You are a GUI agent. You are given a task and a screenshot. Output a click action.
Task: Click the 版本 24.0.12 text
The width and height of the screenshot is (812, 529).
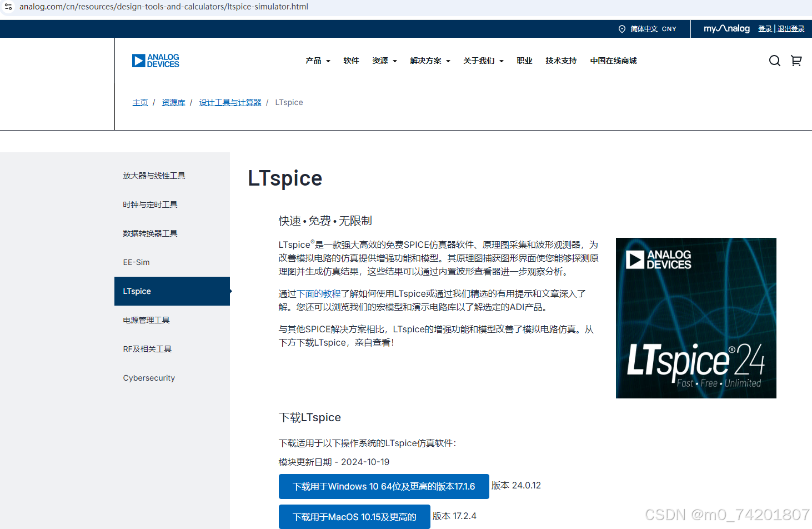[x=516, y=485]
